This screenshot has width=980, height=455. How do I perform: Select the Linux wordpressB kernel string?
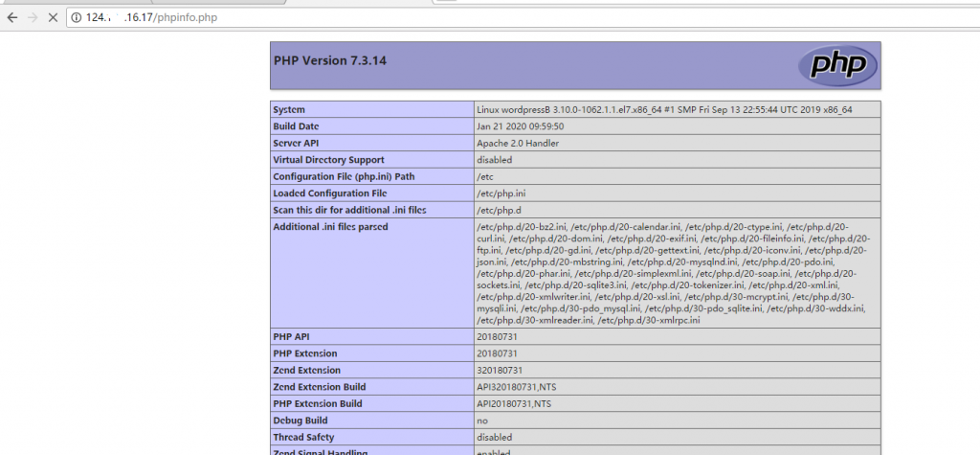(x=664, y=109)
